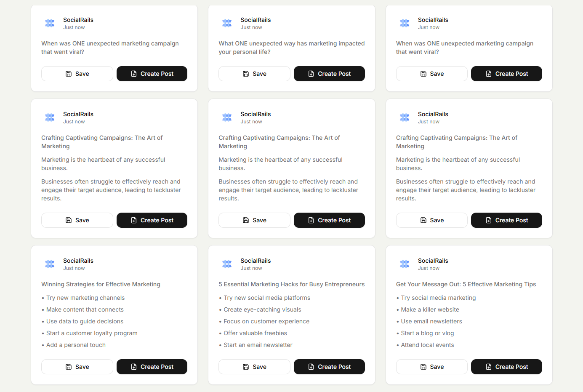Click the 'Just now' timestamp on the top-left card
Viewport: 583px width, 392px height.
tap(74, 27)
